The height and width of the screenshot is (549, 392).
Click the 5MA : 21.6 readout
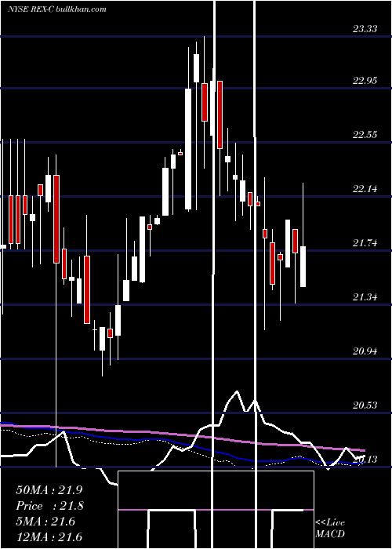point(45,522)
